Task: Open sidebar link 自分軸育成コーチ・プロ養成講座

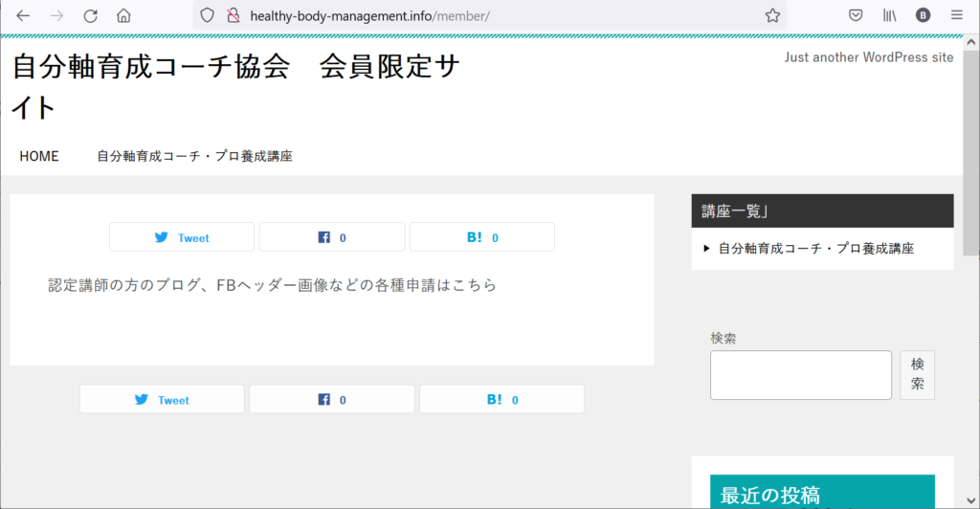Action: coord(815,249)
